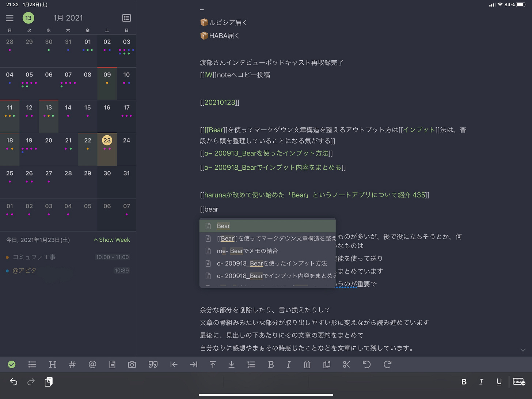Viewport: 532px width, 399px height.
Task: Collapse calendar with Show Week
Action: pos(112,240)
